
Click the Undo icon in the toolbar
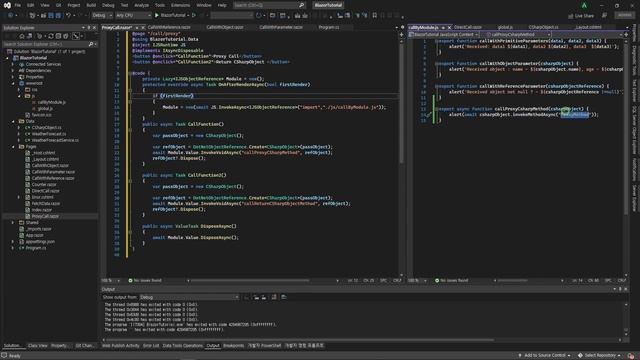tap(69, 15)
